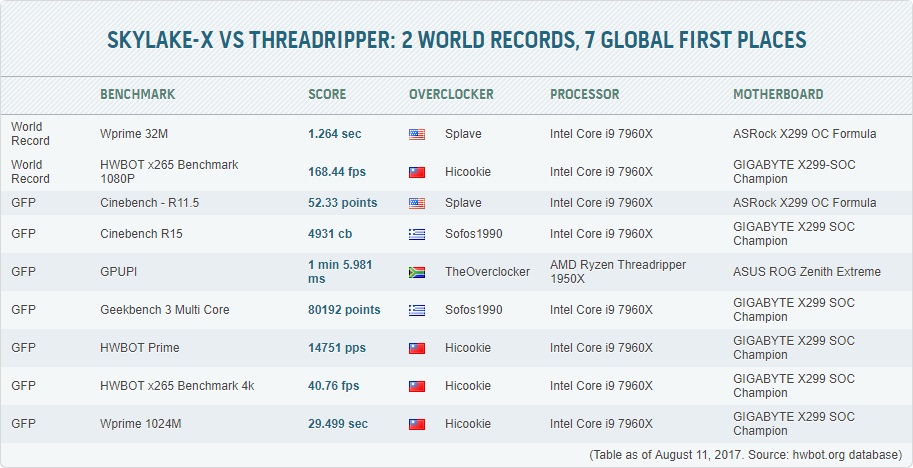Select the GPUPI benchmark name

click(119, 272)
